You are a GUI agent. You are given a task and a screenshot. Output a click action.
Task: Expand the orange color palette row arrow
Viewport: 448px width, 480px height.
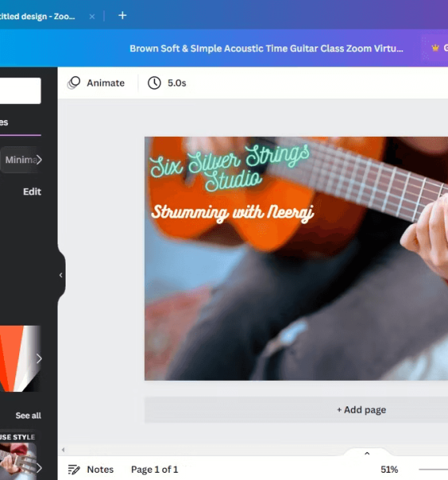(39, 358)
